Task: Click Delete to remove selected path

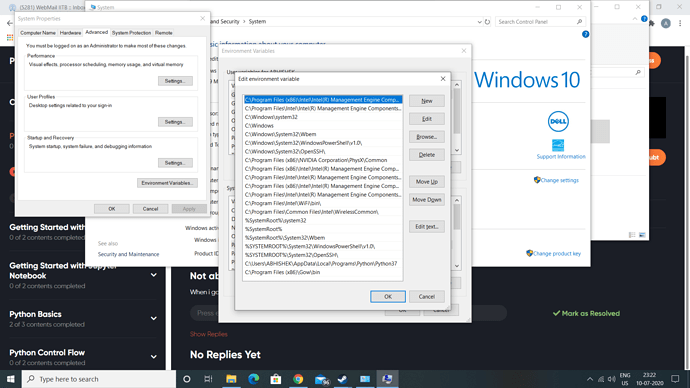Action: pyautogui.click(x=426, y=155)
